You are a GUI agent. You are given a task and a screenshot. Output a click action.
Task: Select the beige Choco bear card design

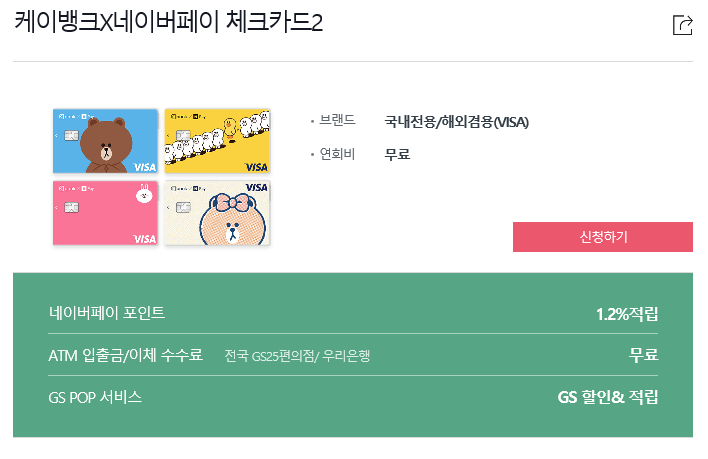217,213
